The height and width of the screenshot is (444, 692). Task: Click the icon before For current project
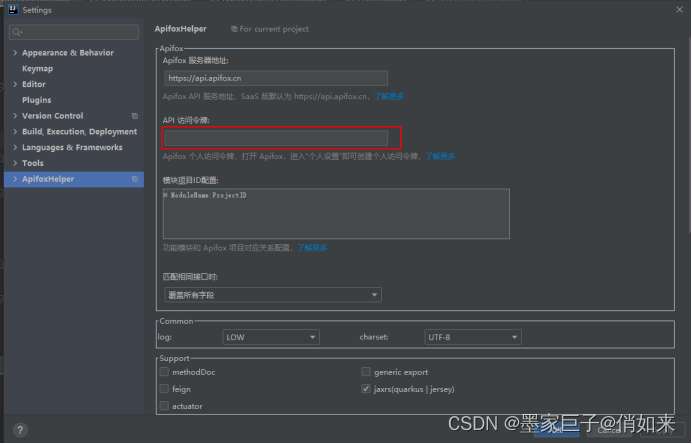tap(234, 29)
